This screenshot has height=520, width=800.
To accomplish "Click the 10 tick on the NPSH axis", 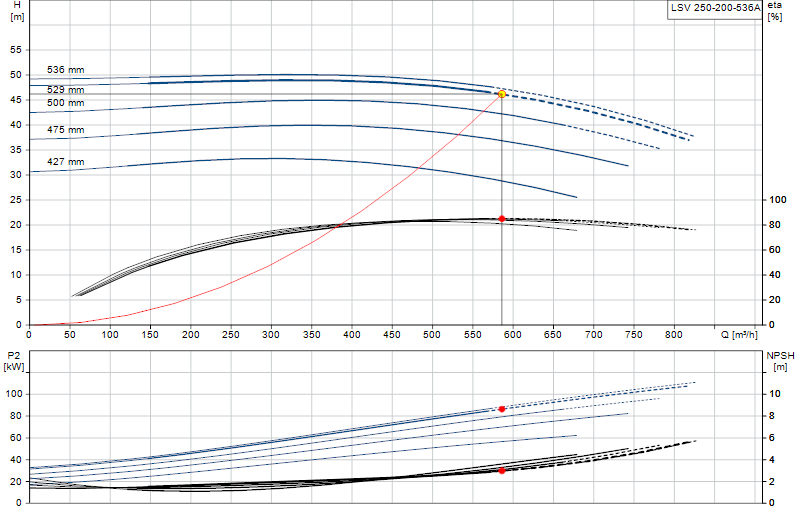I will tap(774, 394).
